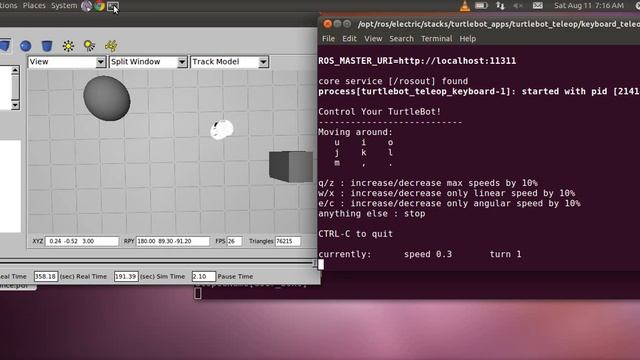Image resolution: width=640 pixels, height=360 pixels.
Task: Select the sphere shape tool in Gazebo toolbar
Action: [25, 46]
